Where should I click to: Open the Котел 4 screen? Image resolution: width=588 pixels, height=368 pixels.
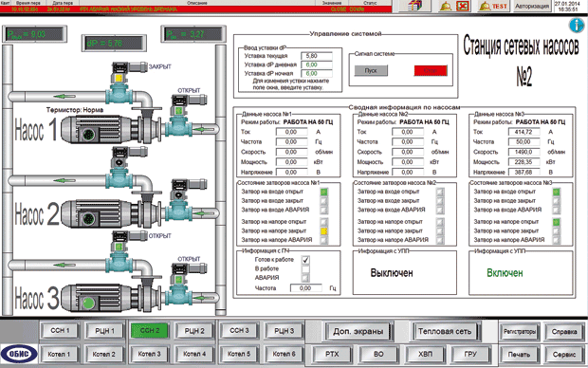coord(194,354)
